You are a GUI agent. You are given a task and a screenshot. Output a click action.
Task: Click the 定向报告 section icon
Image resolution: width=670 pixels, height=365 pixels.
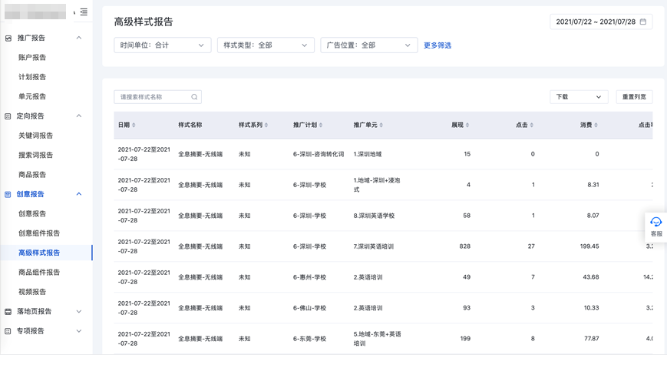(8, 116)
